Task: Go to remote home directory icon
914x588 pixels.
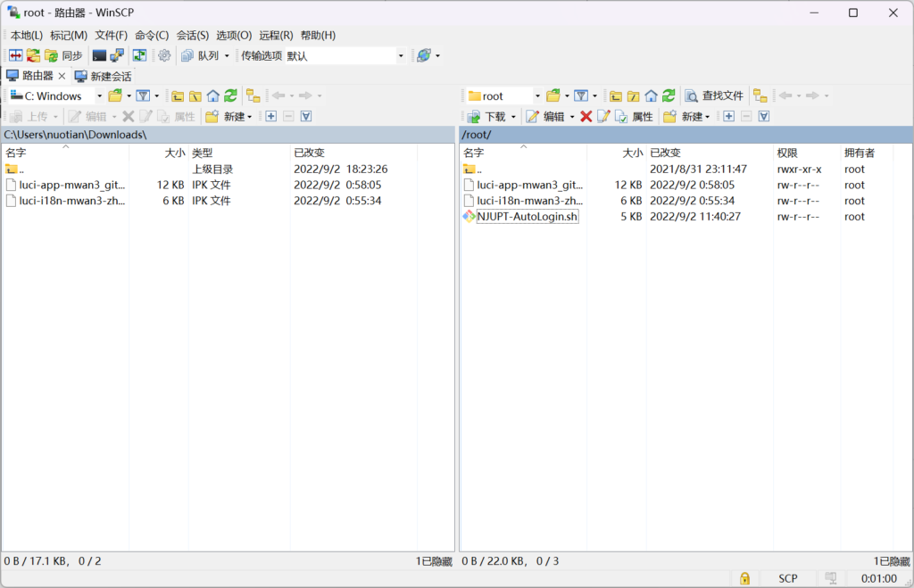Action: 651,95
